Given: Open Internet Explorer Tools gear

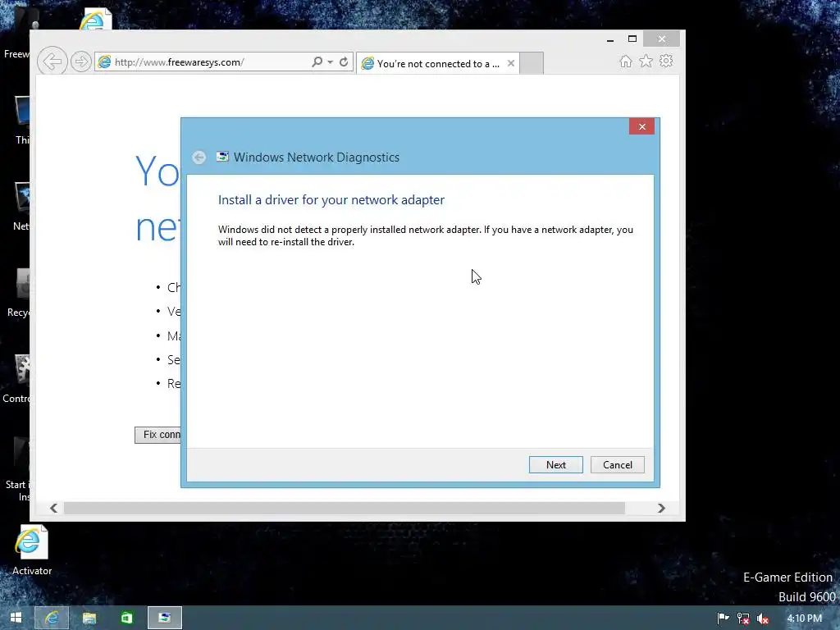Looking at the screenshot, I should pyautogui.click(x=666, y=61).
